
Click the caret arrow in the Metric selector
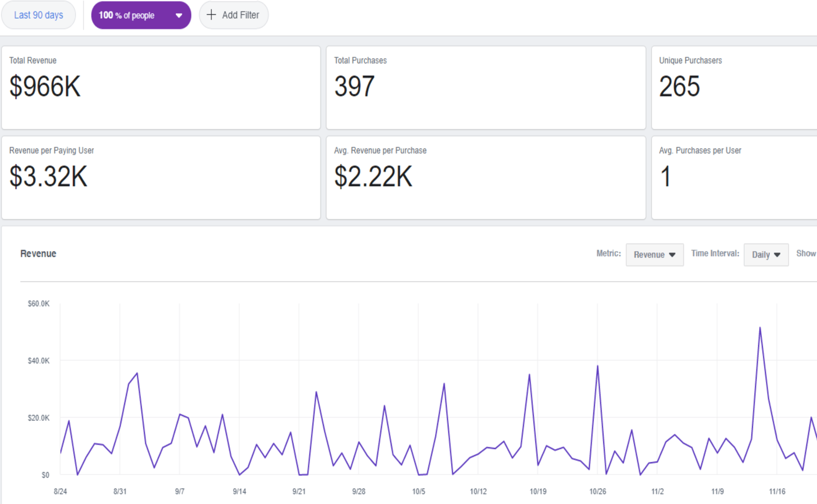[x=672, y=255]
